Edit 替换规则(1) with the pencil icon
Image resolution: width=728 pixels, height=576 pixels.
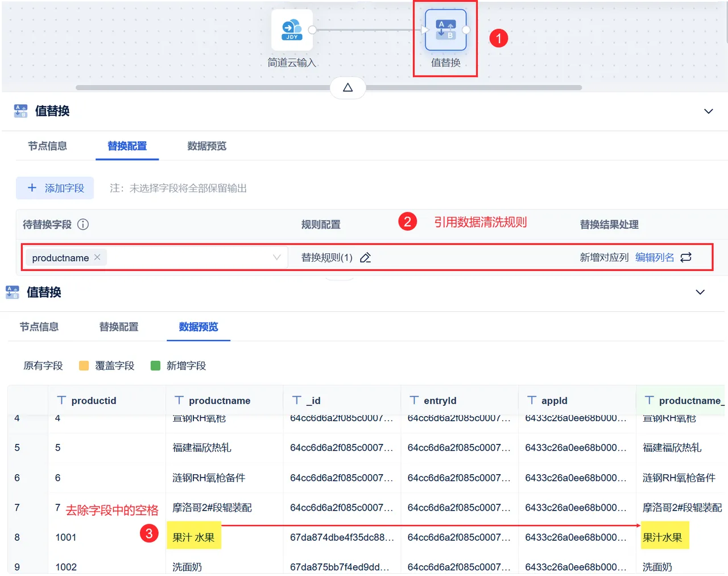pyautogui.click(x=365, y=258)
